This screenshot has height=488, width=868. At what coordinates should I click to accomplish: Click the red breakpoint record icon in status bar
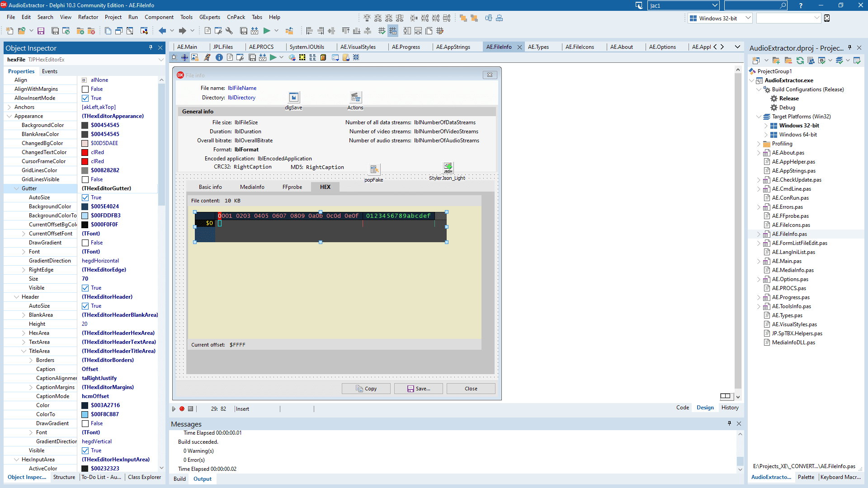click(182, 409)
